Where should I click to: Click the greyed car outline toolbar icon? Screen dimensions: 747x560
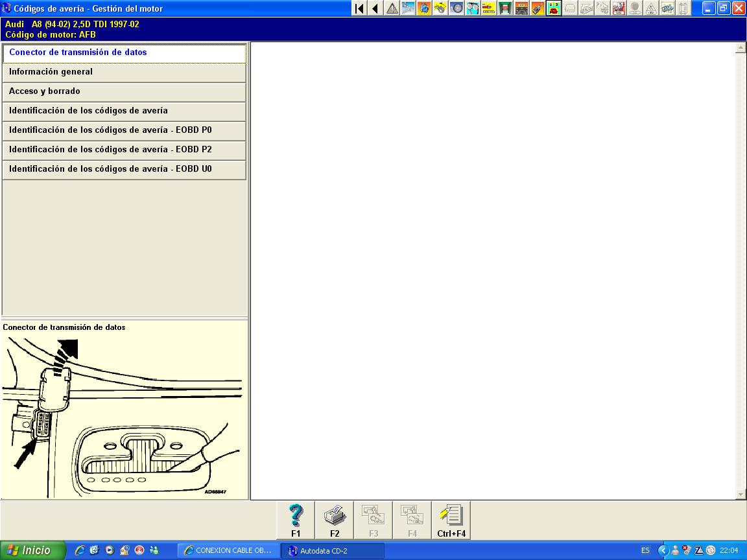click(570, 8)
